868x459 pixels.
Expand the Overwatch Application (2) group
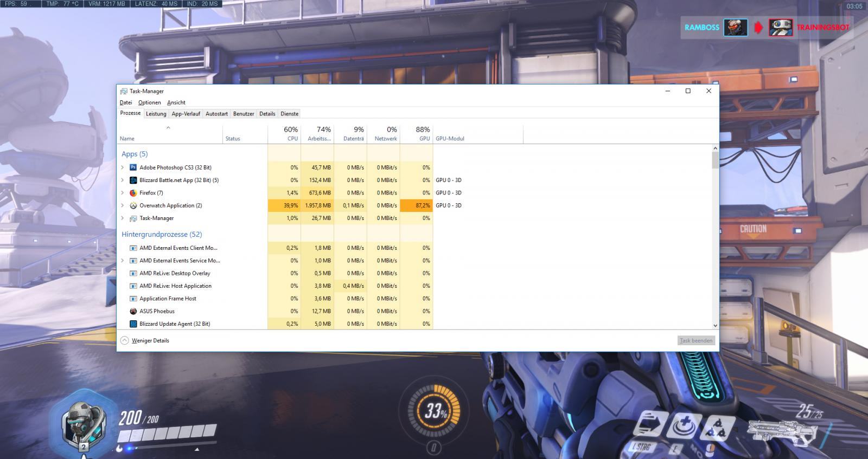(x=122, y=205)
